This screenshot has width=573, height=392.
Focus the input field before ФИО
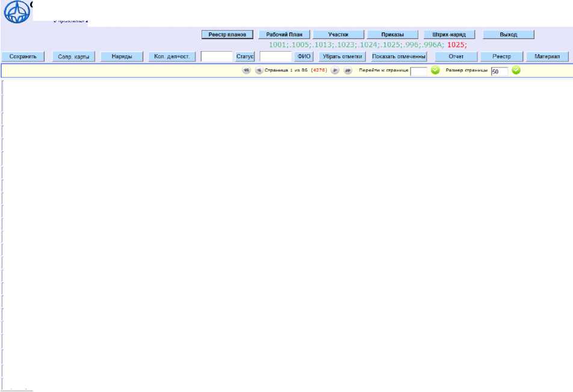[276, 57]
